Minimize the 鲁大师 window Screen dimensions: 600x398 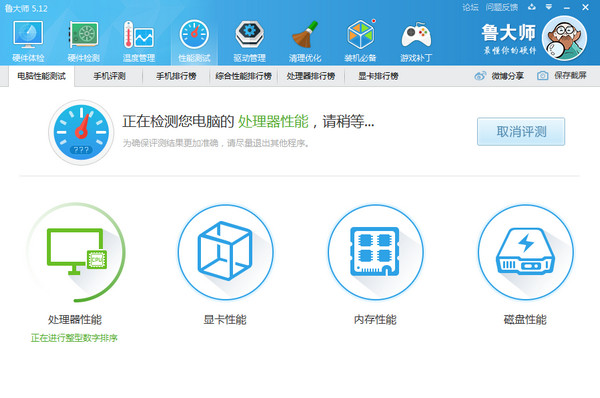coord(567,7)
